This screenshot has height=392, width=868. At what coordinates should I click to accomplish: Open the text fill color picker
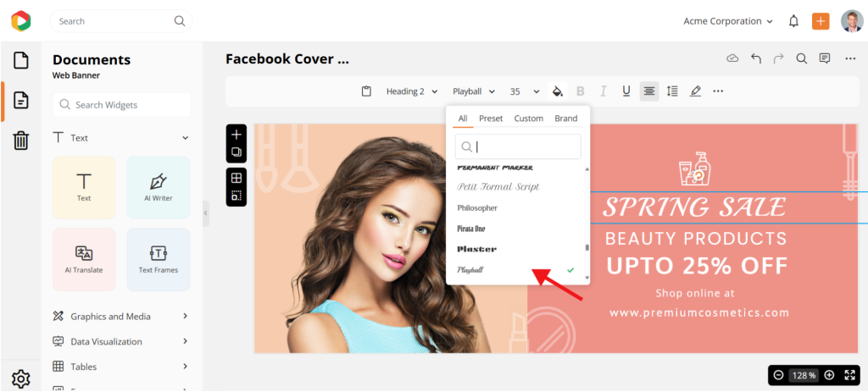pyautogui.click(x=557, y=91)
